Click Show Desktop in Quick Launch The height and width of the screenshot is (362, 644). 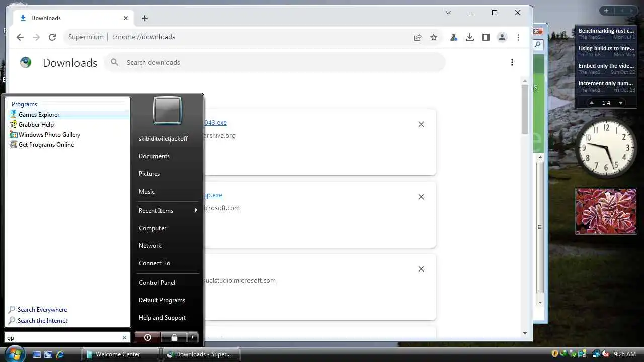pyautogui.click(x=37, y=354)
